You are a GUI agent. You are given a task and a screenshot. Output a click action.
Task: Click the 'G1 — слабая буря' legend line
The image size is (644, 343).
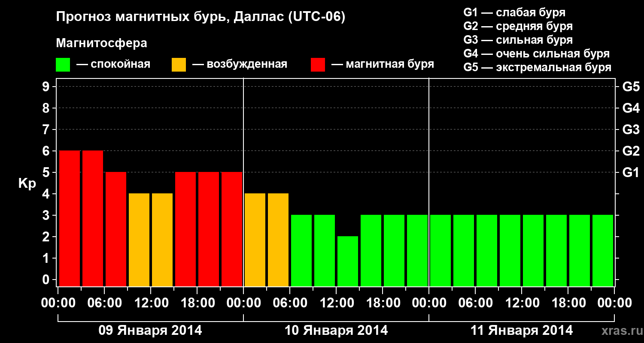click(x=514, y=13)
